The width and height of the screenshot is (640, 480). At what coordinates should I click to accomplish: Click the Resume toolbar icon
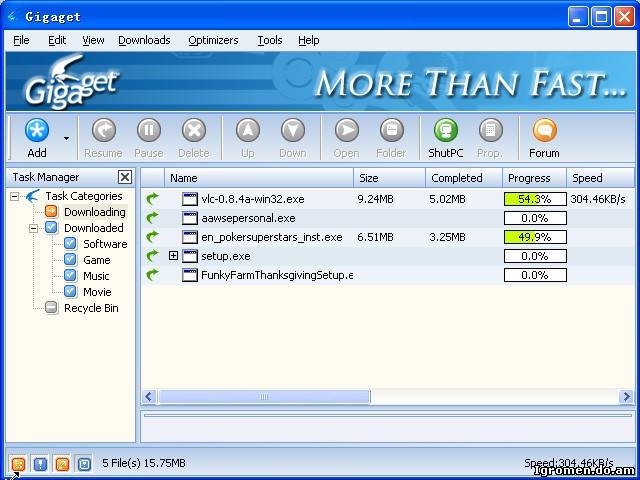(103, 131)
